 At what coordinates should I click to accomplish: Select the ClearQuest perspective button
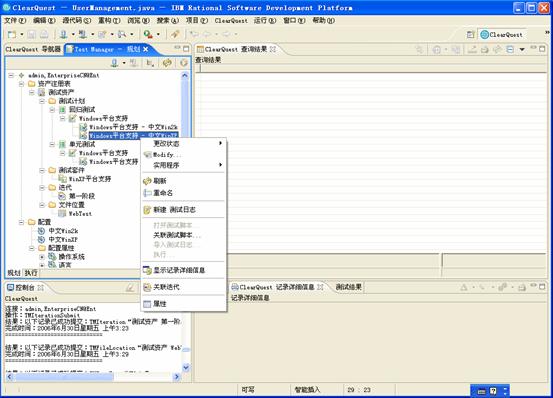click(502, 35)
